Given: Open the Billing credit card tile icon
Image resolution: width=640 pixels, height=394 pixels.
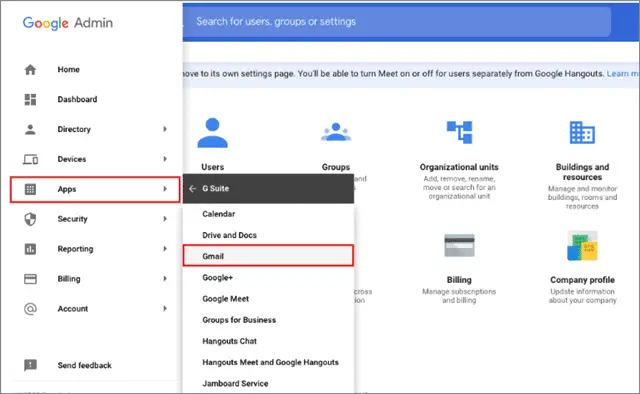Looking at the screenshot, I should click(x=459, y=245).
